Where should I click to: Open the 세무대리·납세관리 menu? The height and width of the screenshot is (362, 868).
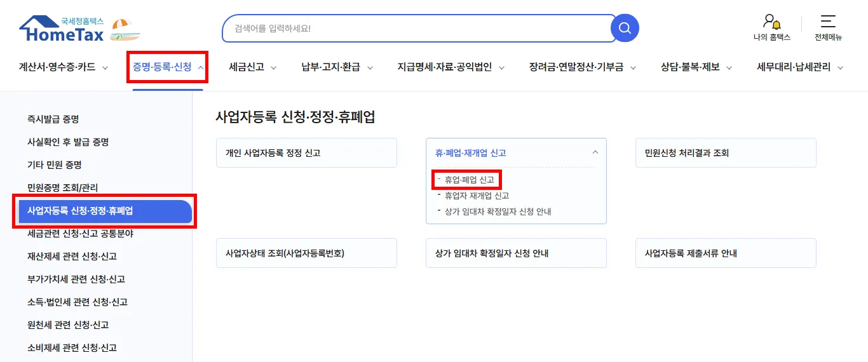(800, 67)
